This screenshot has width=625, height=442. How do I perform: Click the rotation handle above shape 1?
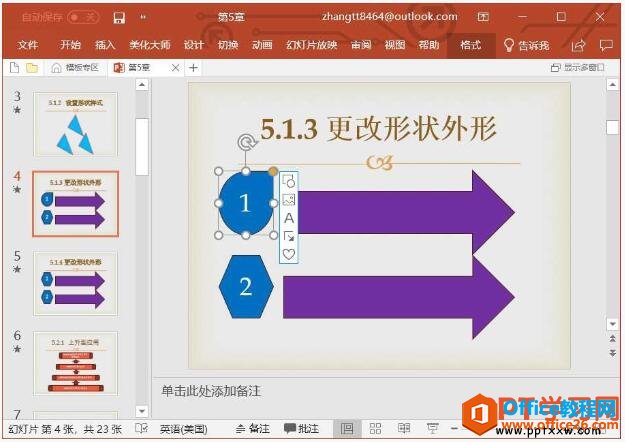tap(246, 142)
